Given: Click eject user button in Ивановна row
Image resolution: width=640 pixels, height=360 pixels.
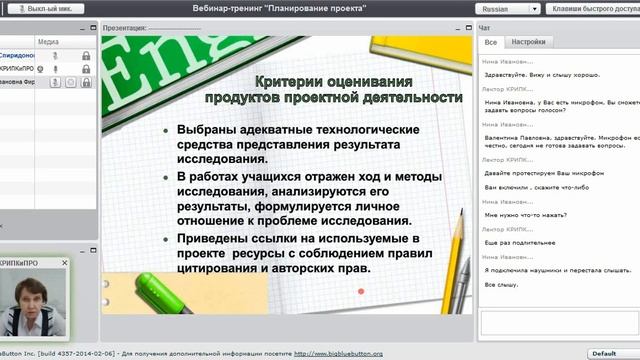Looking at the screenshot, I should (71, 82).
